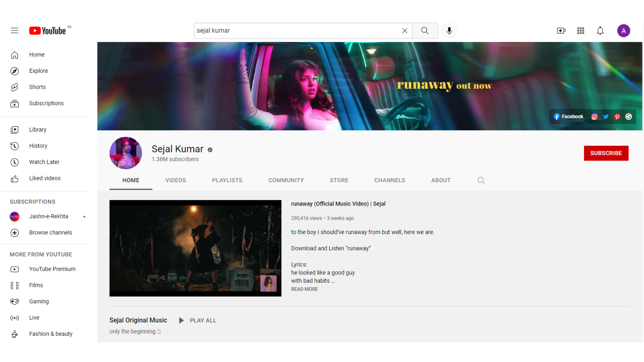The image size is (644, 362).
Task: Click the YouTube logo
Action: (x=47, y=31)
